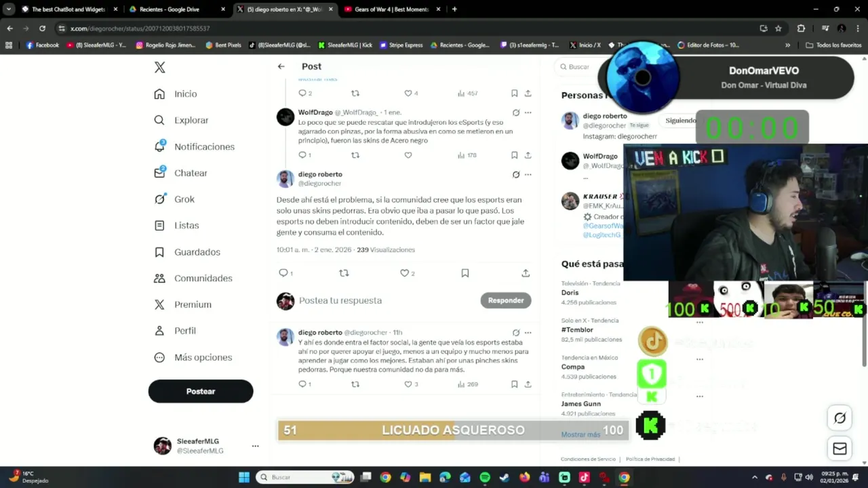Image resolution: width=868 pixels, height=488 pixels.
Task: Open Todos los favoritos folder
Action: (833, 45)
